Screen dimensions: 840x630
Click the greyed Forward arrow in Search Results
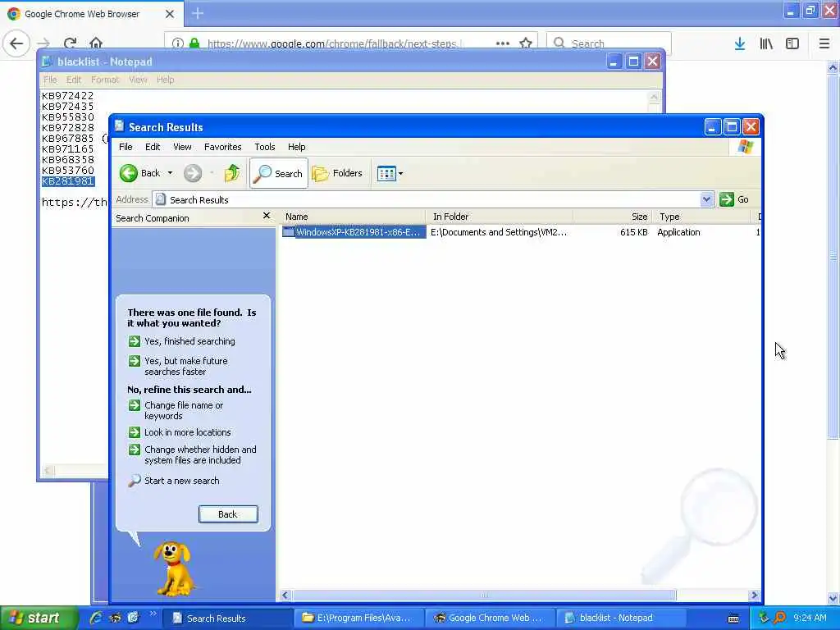[193, 173]
